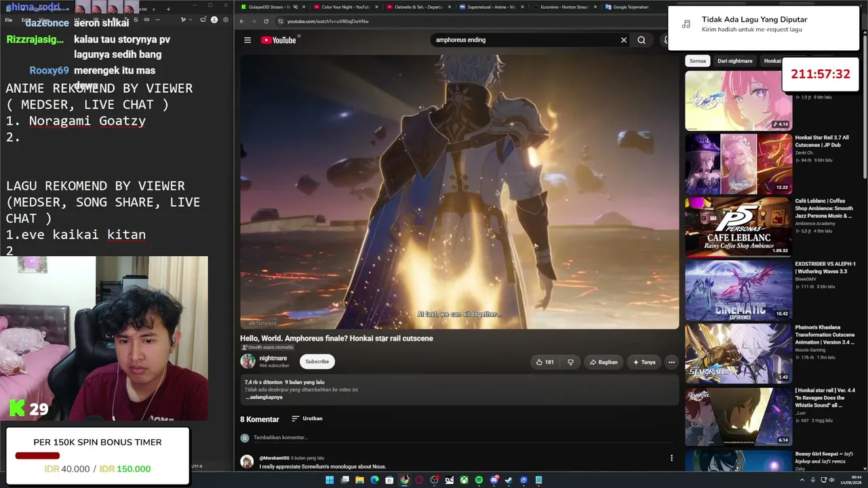This screenshot has height=488, width=868.
Task: Run the YouTube search magnifier button
Action: click(642, 40)
